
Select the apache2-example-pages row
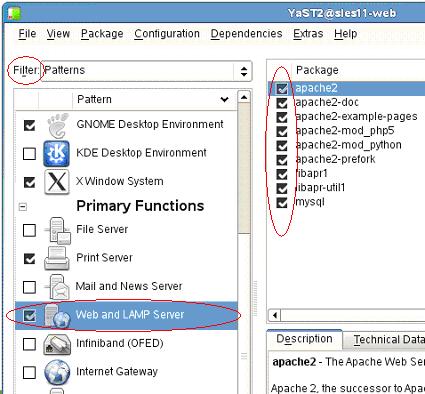(x=347, y=117)
